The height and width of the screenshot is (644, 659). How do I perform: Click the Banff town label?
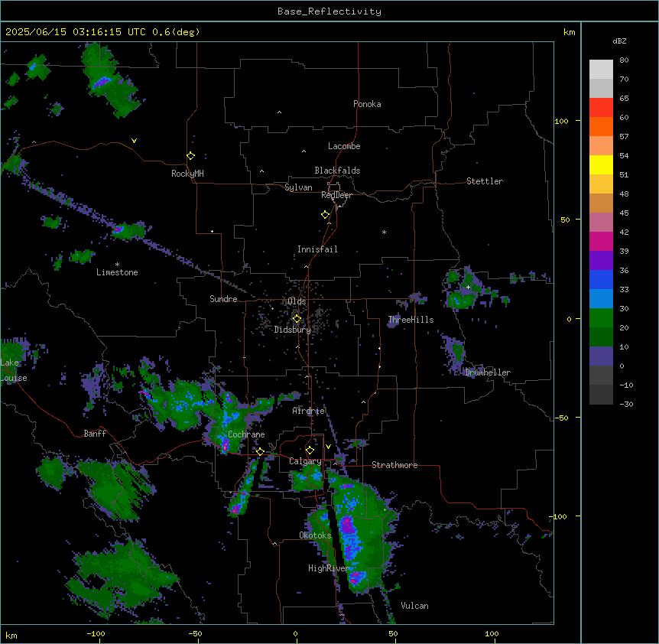(x=95, y=434)
